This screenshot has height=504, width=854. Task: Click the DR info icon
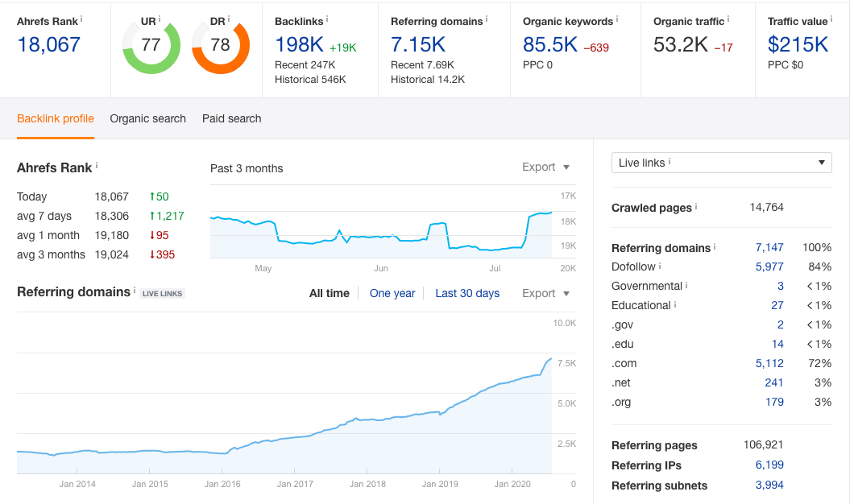point(229,18)
